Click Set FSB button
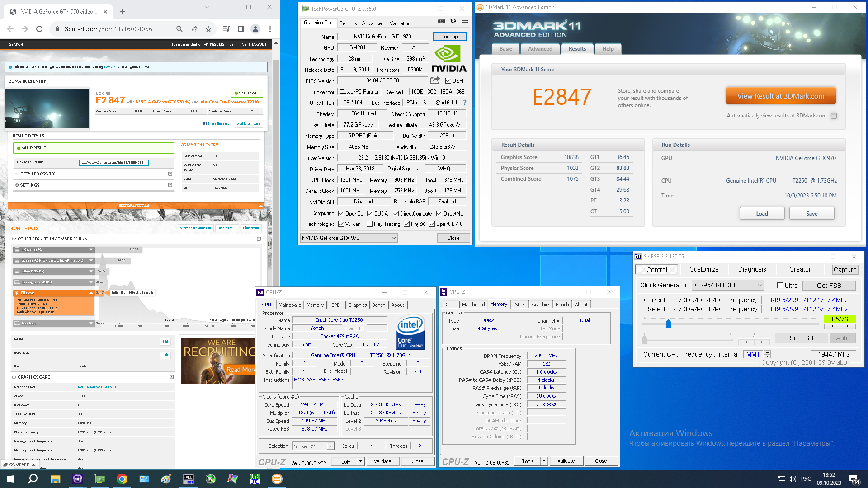The height and width of the screenshot is (488, 868). point(801,338)
